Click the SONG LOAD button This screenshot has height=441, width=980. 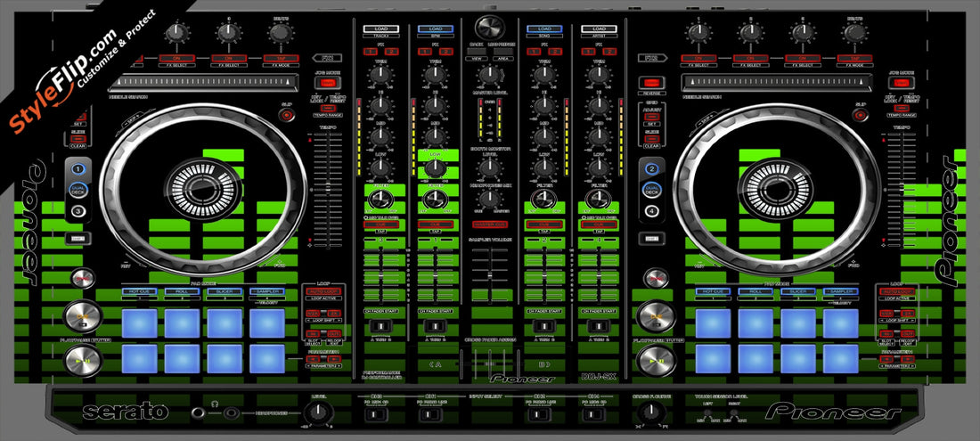tap(544, 29)
